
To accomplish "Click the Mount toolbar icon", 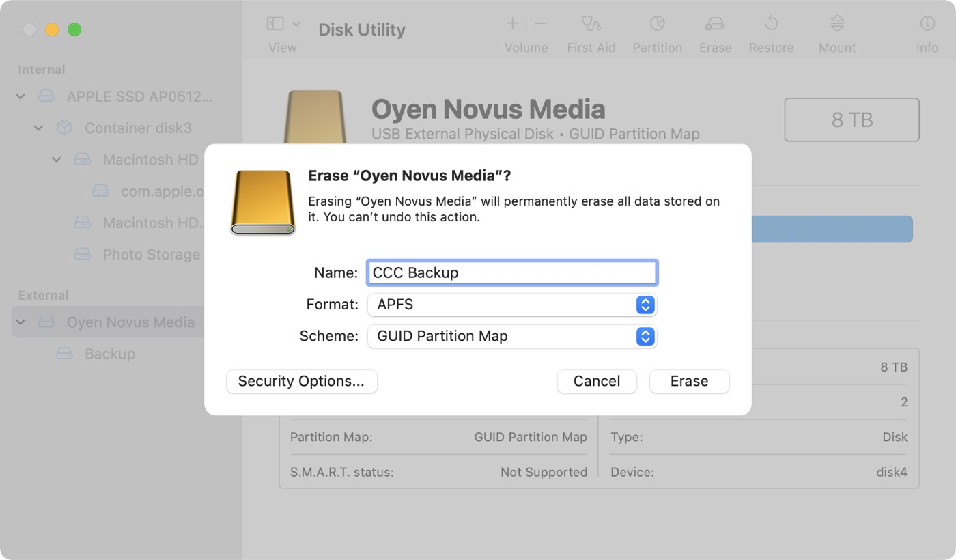I will (837, 24).
